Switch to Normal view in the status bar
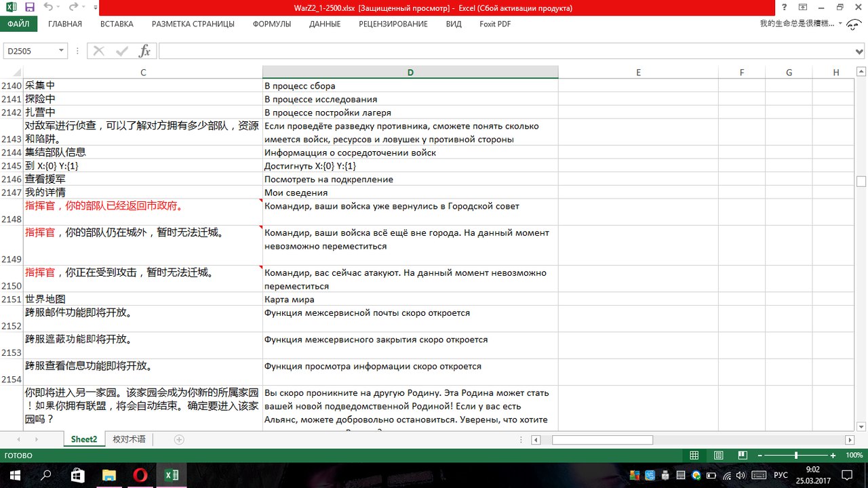The image size is (868, 488). click(x=694, y=455)
